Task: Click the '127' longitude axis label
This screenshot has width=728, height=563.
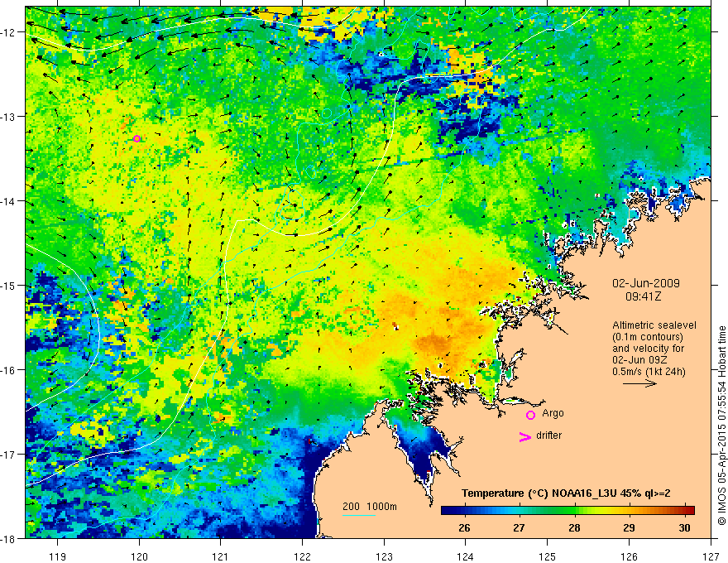Action: [711, 556]
